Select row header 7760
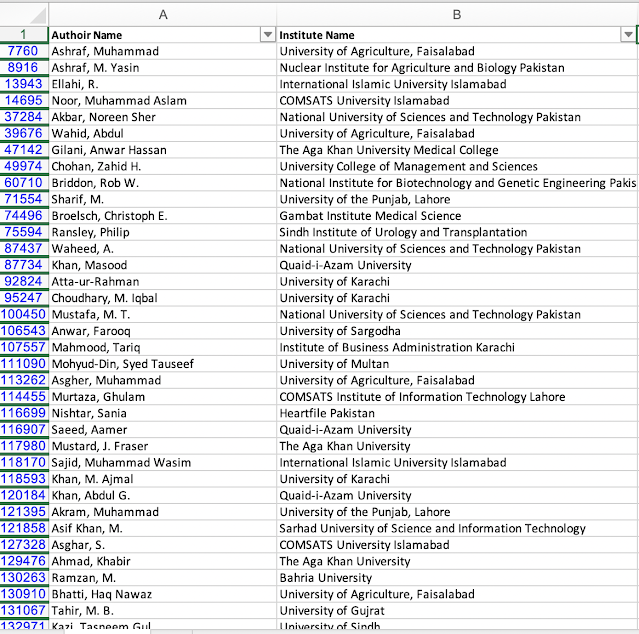 tap(24, 51)
